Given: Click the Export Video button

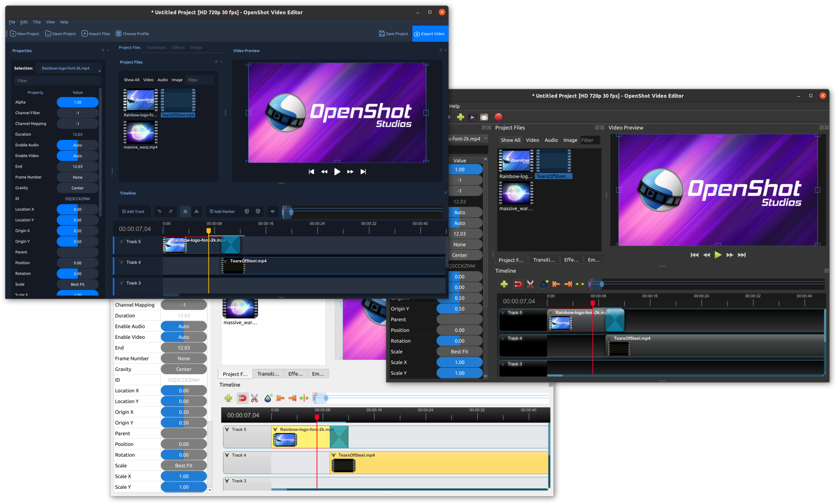Looking at the screenshot, I should point(430,33).
